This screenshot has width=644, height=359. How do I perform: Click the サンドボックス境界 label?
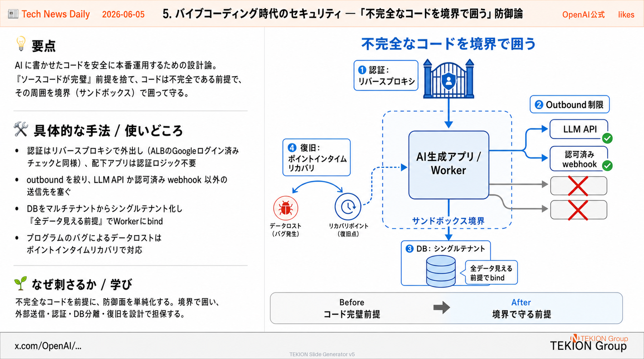point(448,221)
